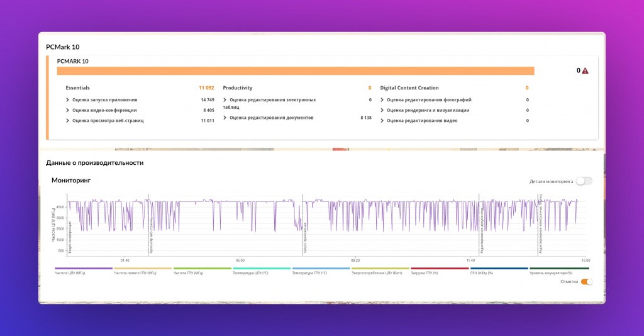Expand the Оценка просмотра веб-страниц chevron
The width and height of the screenshot is (644, 336).
(x=68, y=120)
